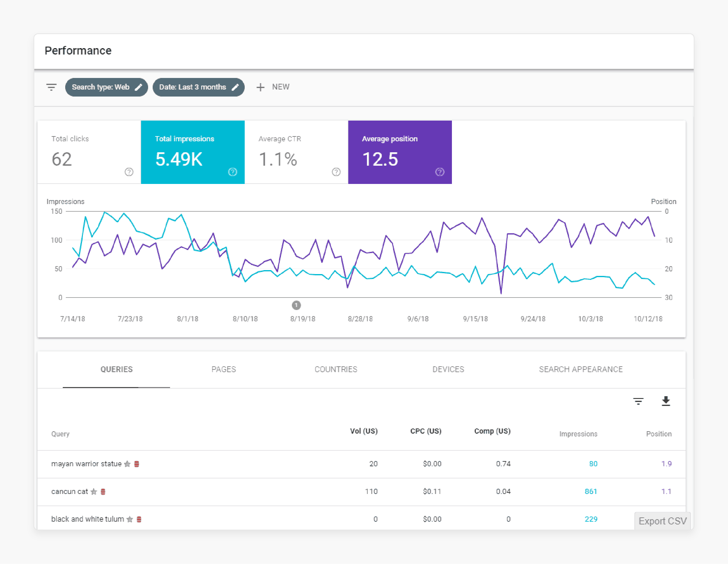Click impressions value 80 for mayan warrior statue
Image resolution: width=728 pixels, height=564 pixels.
point(593,464)
